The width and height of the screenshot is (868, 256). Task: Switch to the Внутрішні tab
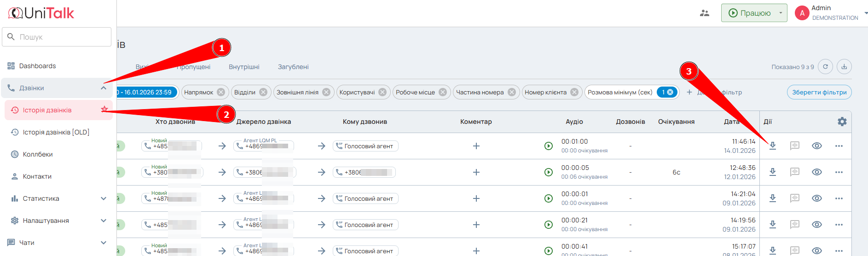tap(244, 67)
